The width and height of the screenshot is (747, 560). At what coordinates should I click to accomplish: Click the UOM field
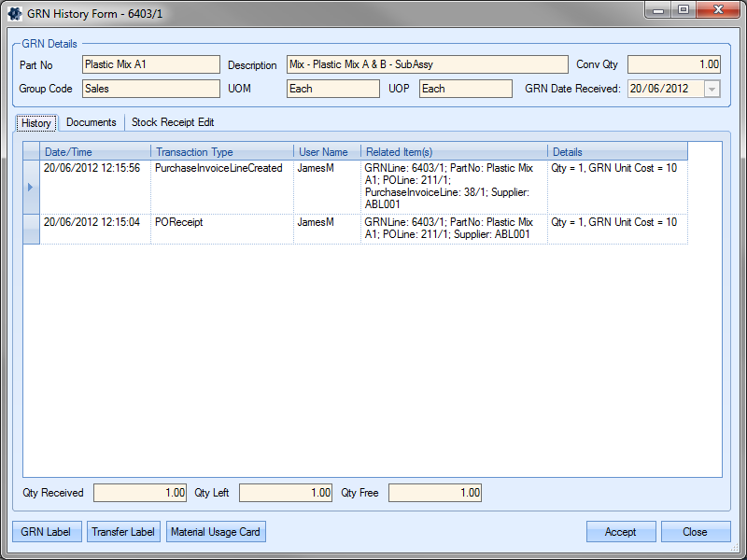point(333,89)
